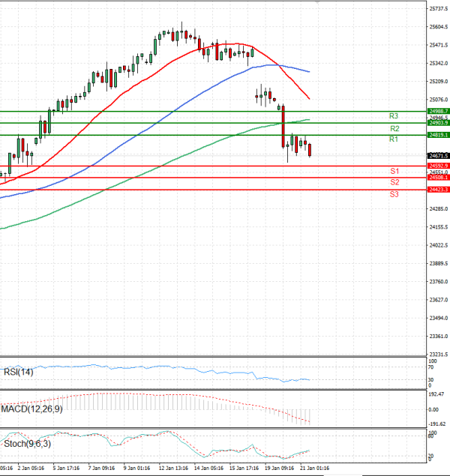Click the 12 Jan 13:16 time axis label
This screenshot has height=476, width=450.
[x=175, y=469]
